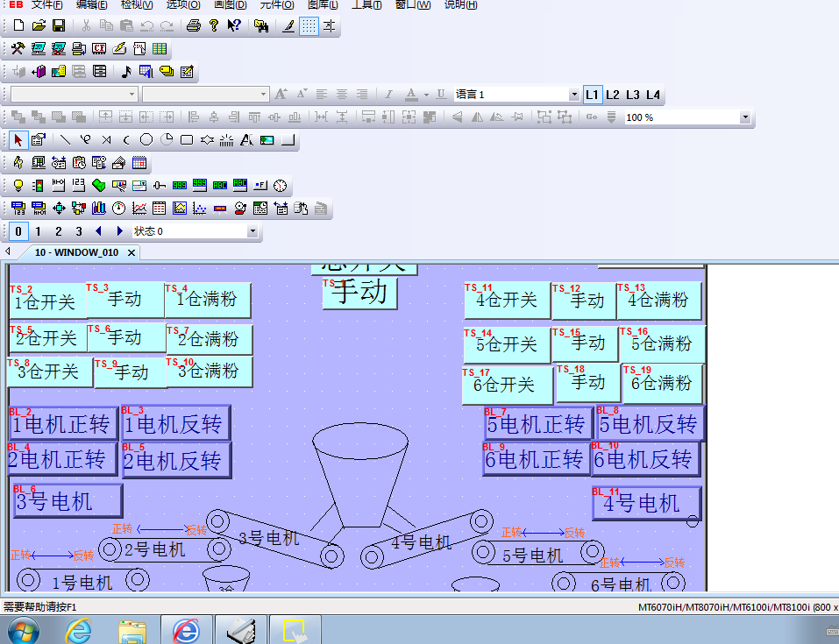839x644 pixels.
Task: Open the 语言 1 language dropdown
Action: tap(574, 94)
